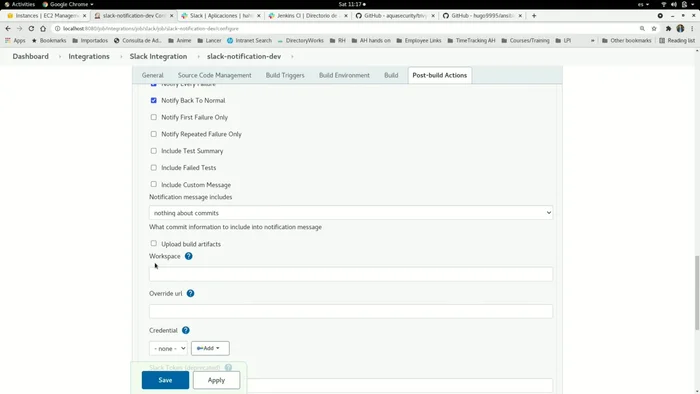Expand breadcrumb arrow after slack-notification-dev

pyautogui.click(x=292, y=57)
